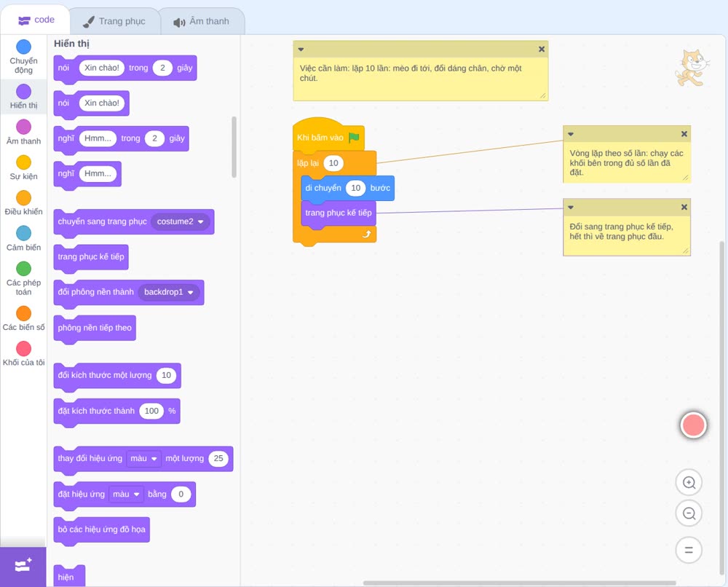Edit the lặp lại count field
This screenshot has height=587, width=728.
(333, 163)
